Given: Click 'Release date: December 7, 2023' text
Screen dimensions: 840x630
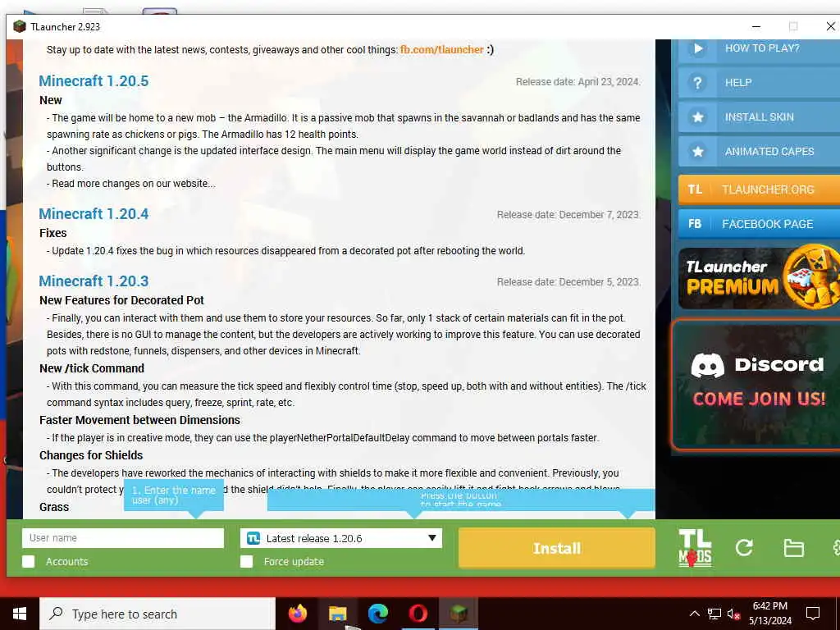Looking at the screenshot, I should 568,215.
